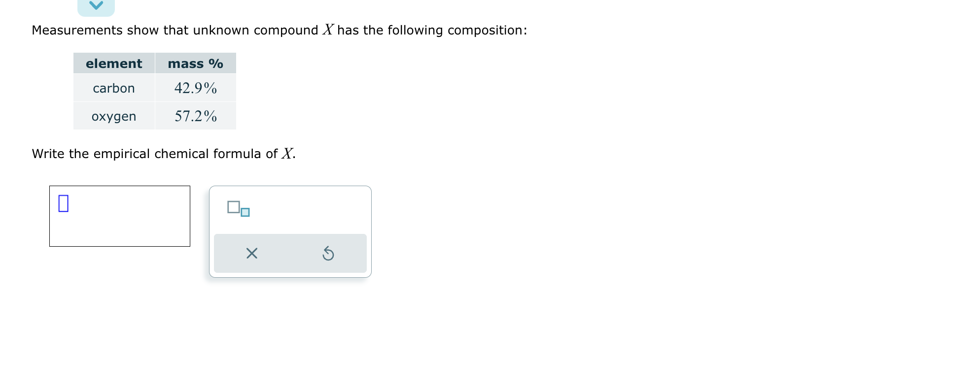Click the "carbon" table cell
The height and width of the screenshot is (389, 980).
point(114,88)
